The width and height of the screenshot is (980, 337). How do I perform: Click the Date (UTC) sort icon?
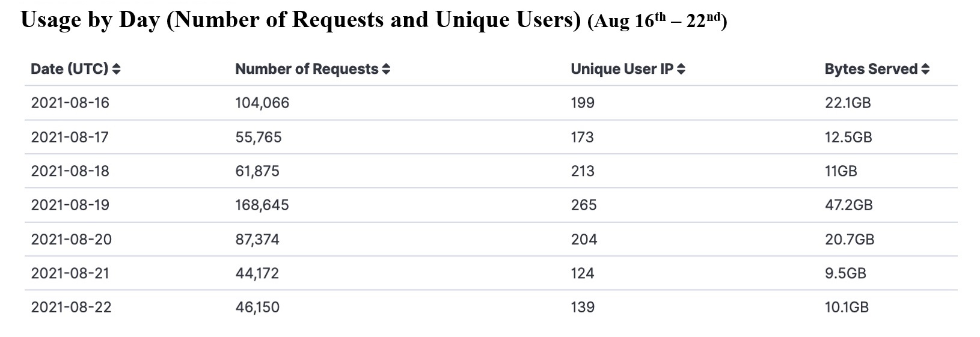116,70
